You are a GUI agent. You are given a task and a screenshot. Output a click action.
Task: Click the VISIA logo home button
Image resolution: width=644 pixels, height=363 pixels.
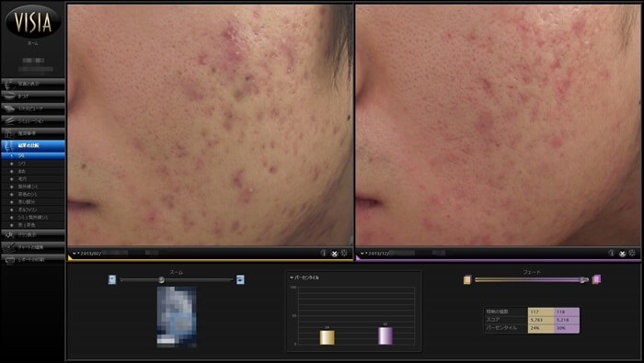coord(33,22)
